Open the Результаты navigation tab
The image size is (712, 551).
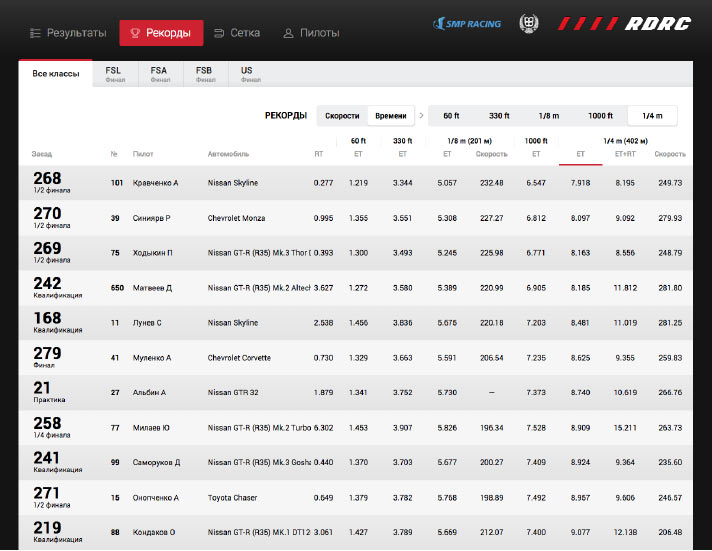click(x=67, y=33)
